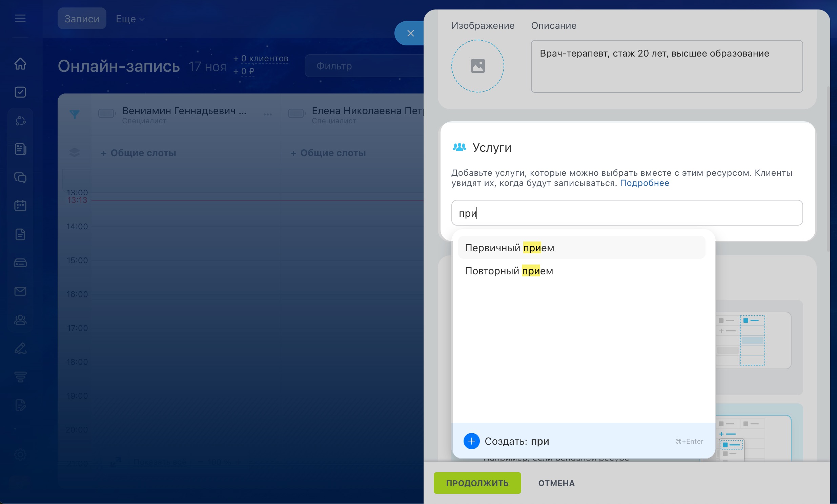Screen dimensions: 837x504
Task: Open the chat messages icon in sidebar
Action: (20, 177)
